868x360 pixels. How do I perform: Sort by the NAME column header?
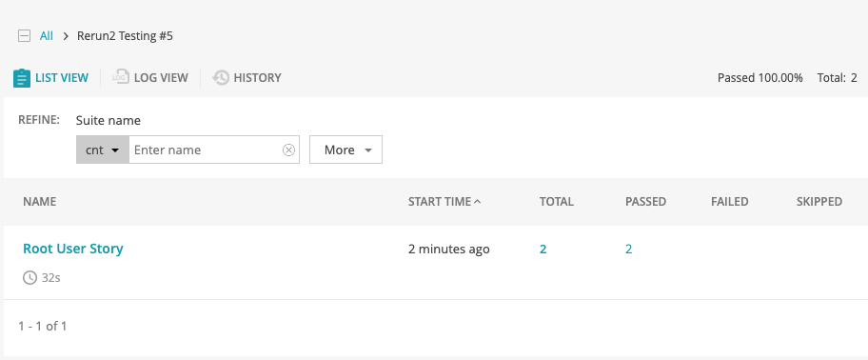click(x=39, y=202)
